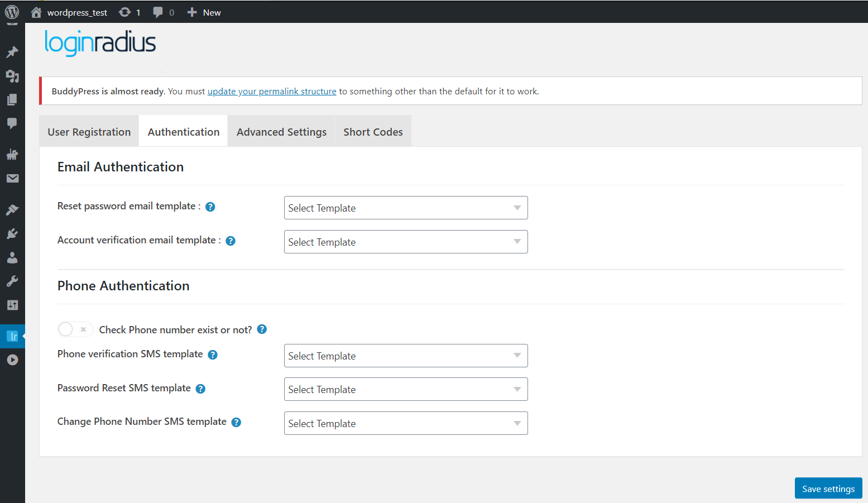Screen dimensions: 868x503
Task: Select the highlighted LoginRadius 'lr' sidebar icon
Action: (x=12, y=336)
